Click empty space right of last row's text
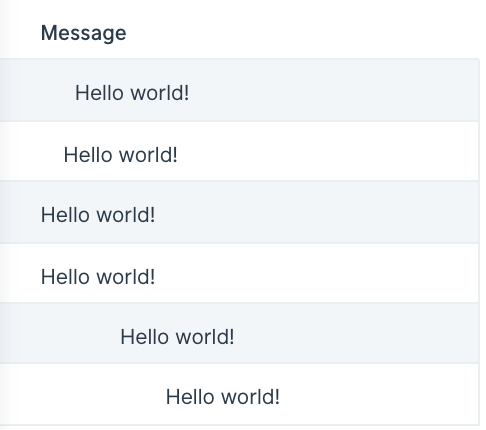Viewport: 486px width, 430px height. (x=379, y=394)
